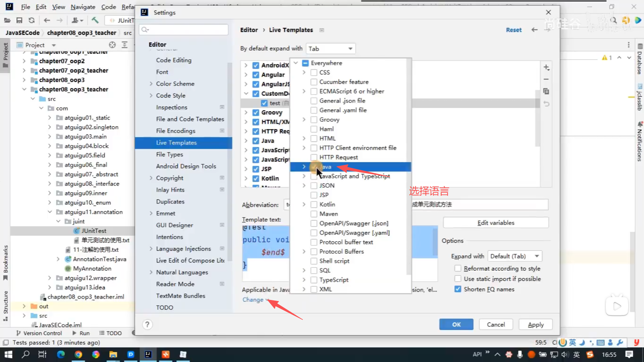Image resolution: width=644 pixels, height=362 pixels.
Task: Open the Navigate menu
Action: tap(83, 7)
